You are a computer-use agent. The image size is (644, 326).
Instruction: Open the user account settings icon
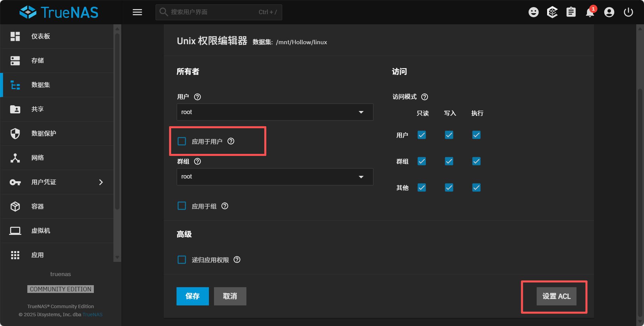pos(609,12)
